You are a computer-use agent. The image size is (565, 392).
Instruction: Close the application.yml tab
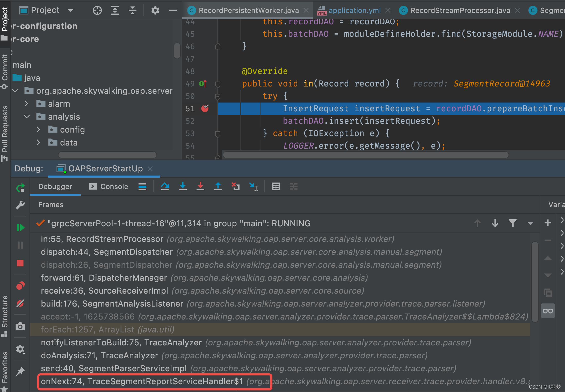388,10
